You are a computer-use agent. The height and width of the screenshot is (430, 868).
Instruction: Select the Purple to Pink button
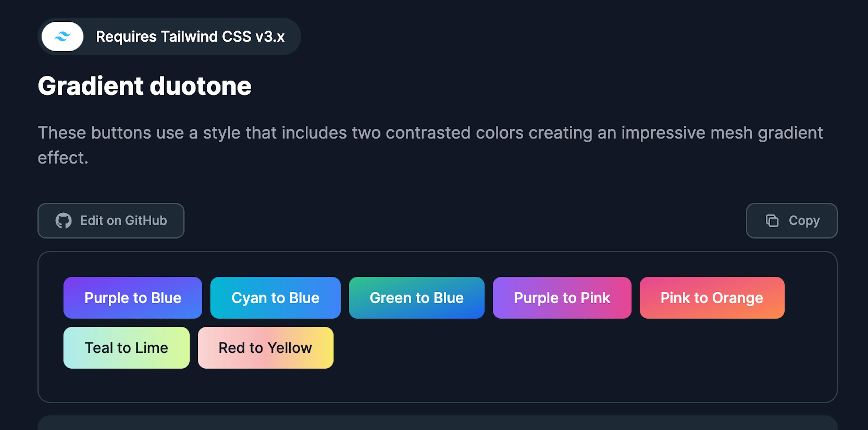click(x=561, y=298)
